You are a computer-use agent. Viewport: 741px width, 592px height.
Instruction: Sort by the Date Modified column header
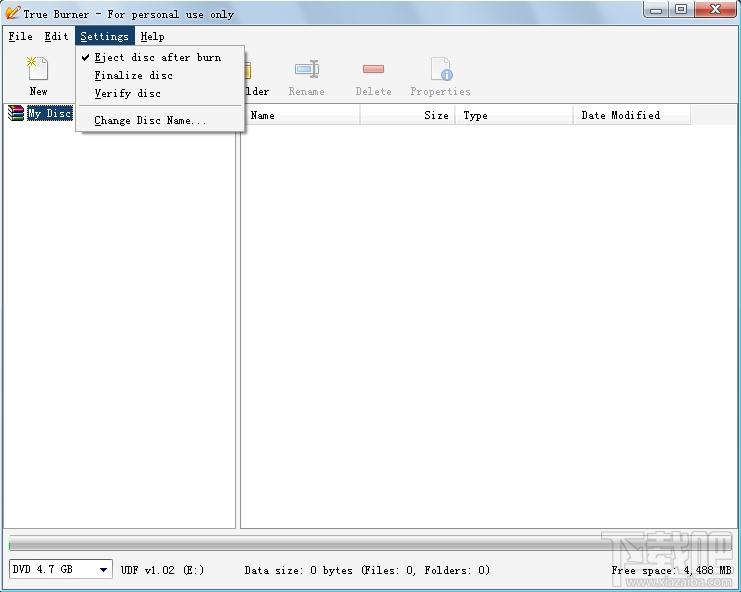[x=632, y=115]
